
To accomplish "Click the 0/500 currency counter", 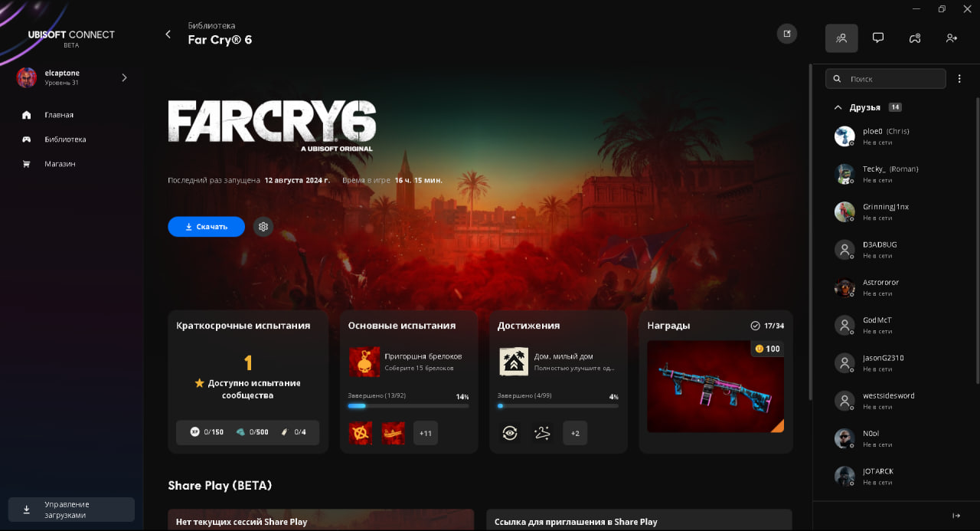I will tap(251, 432).
